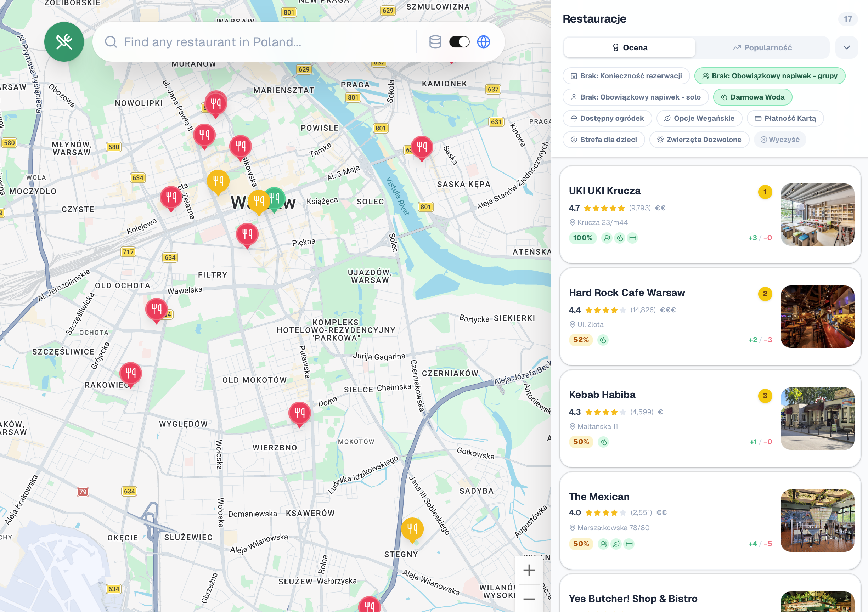Switch to the Popularność sorting tab
This screenshot has height=612, width=868.
click(762, 47)
